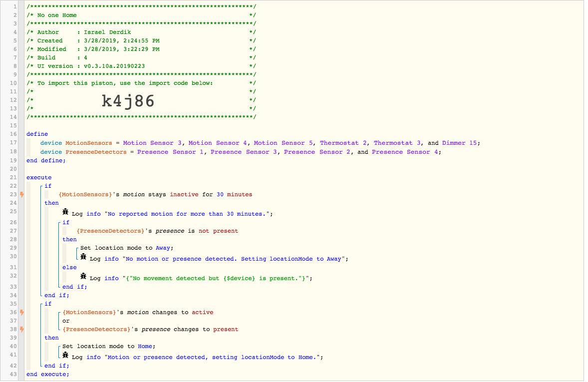The image size is (588, 382).
Task: Click the bug icon on the 'No movement detected' log
Action: click(x=83, y=277)
